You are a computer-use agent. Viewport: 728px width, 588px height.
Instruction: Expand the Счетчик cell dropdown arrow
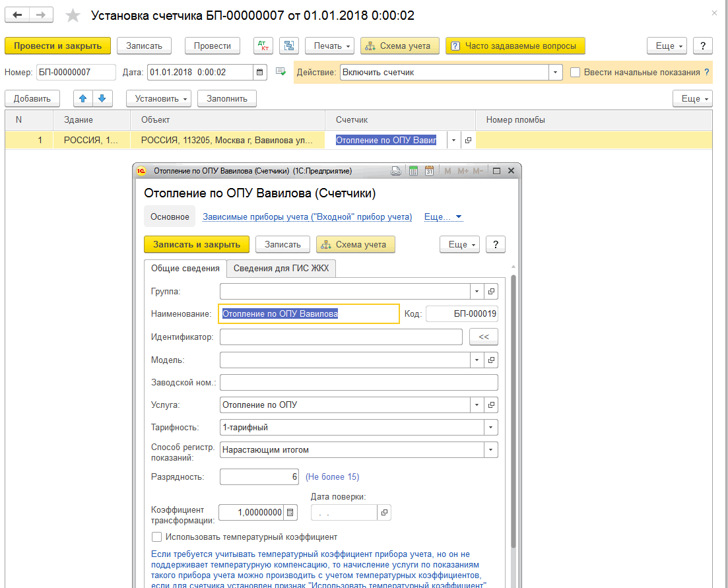[453, 140]
